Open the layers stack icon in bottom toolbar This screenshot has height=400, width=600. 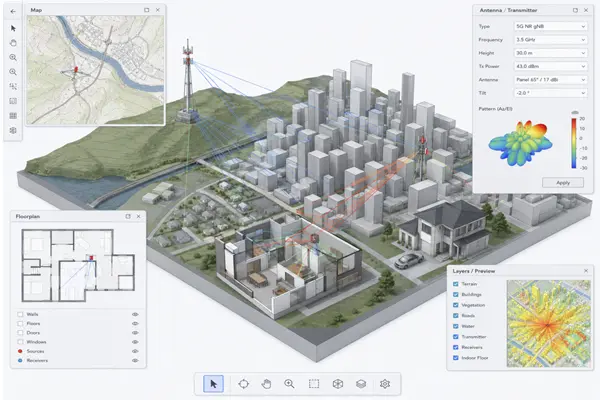point(361,384)
